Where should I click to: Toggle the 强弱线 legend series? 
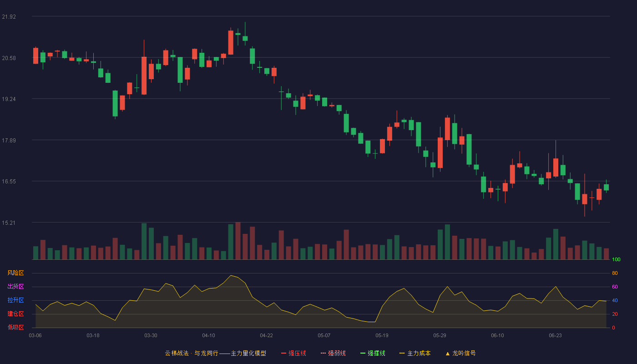point(333,353)
